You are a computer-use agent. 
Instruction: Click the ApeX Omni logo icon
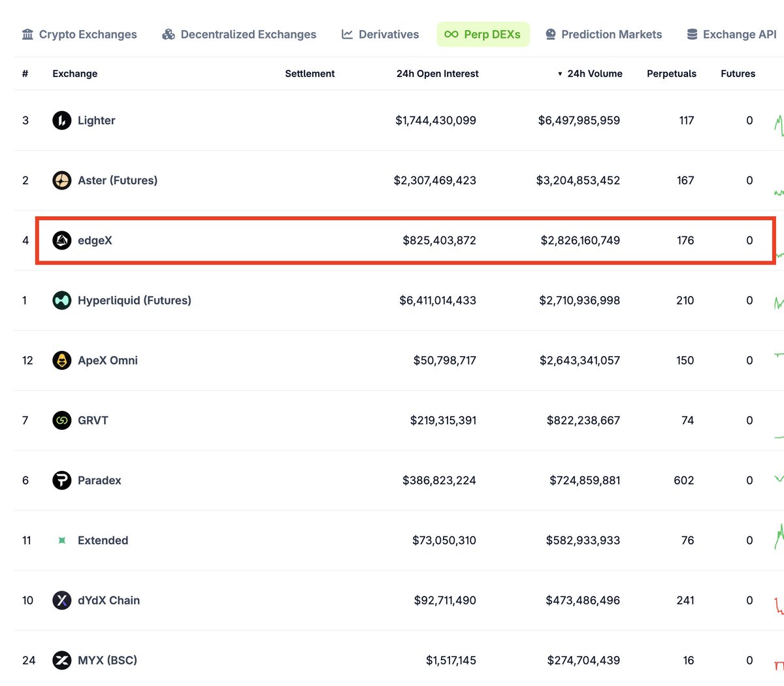(62, 361)
